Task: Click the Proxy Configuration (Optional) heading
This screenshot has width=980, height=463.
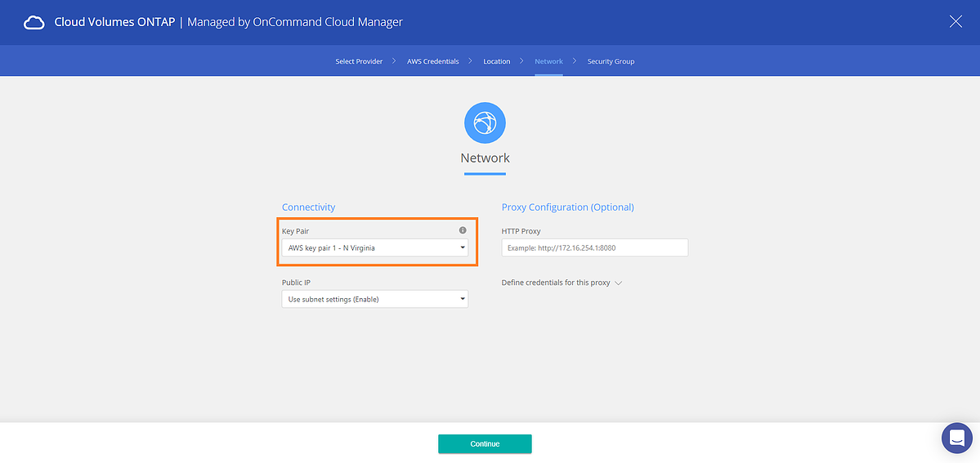Action: [567, 207]
